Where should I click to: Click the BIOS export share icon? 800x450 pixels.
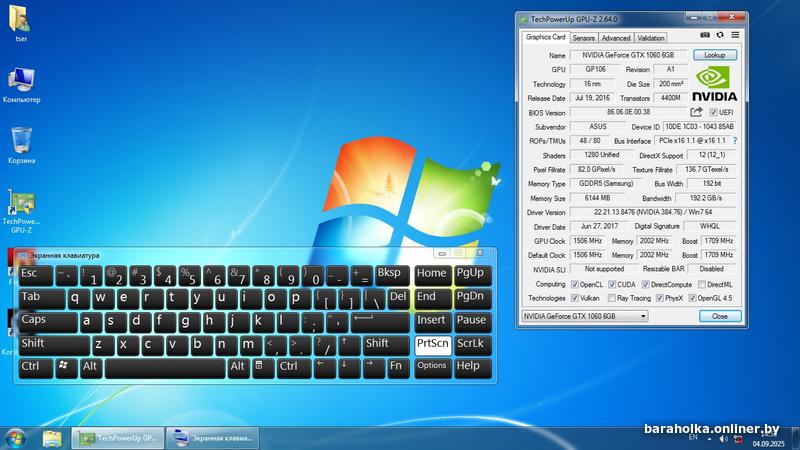coord(697,112)
